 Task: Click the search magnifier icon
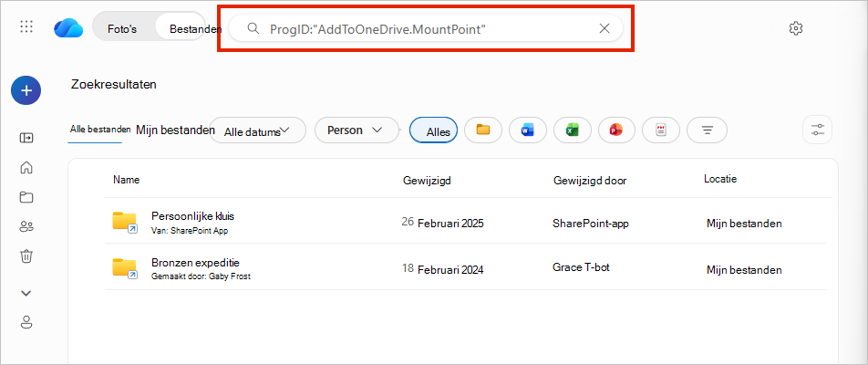click(x=253, y=28)
